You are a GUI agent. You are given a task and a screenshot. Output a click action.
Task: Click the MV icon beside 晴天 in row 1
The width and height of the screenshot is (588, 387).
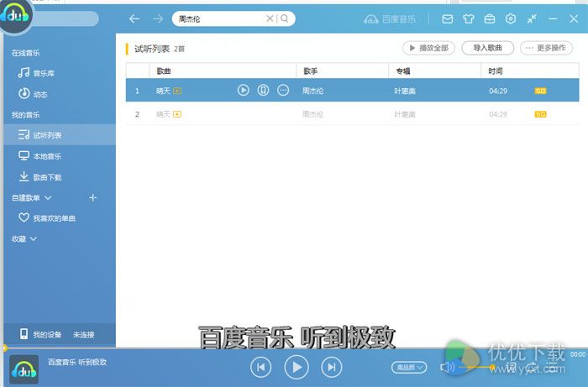177,91
